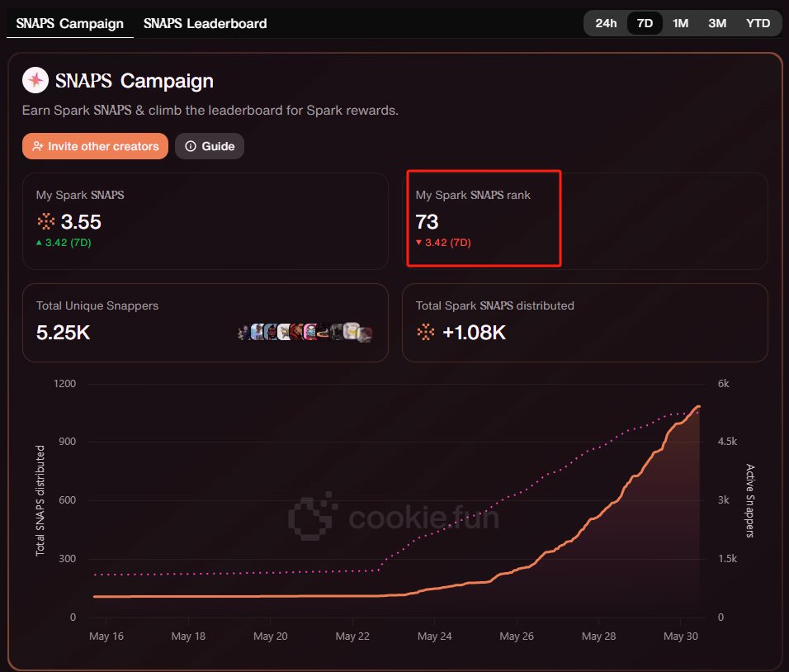Click the 1200 left axis value

(64, 384)
